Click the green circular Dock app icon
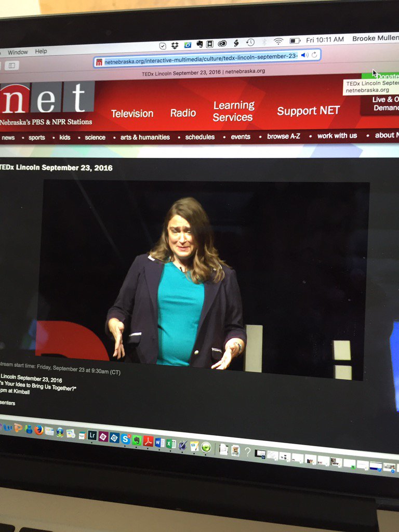The image size is (399, 532). pos(206,447)
